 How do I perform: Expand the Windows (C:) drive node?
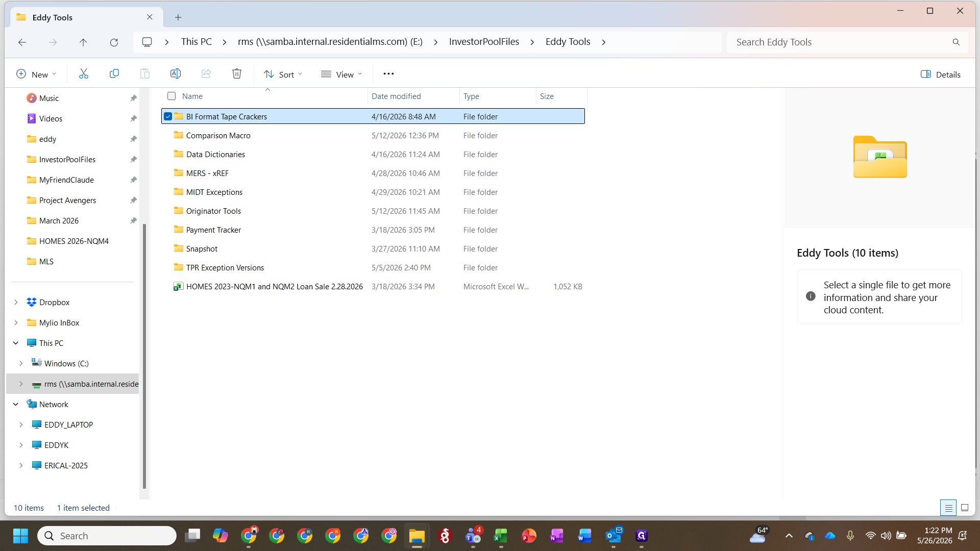[x=21, y=364]
